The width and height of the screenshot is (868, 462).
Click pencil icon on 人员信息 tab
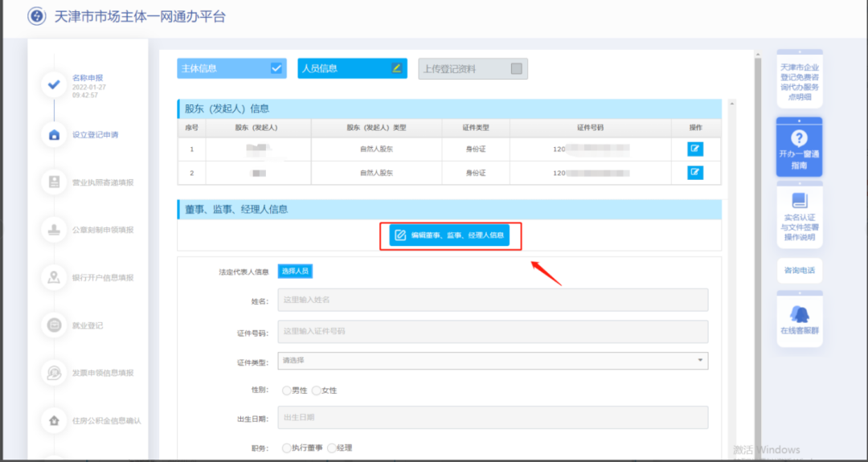pos(396,68)
